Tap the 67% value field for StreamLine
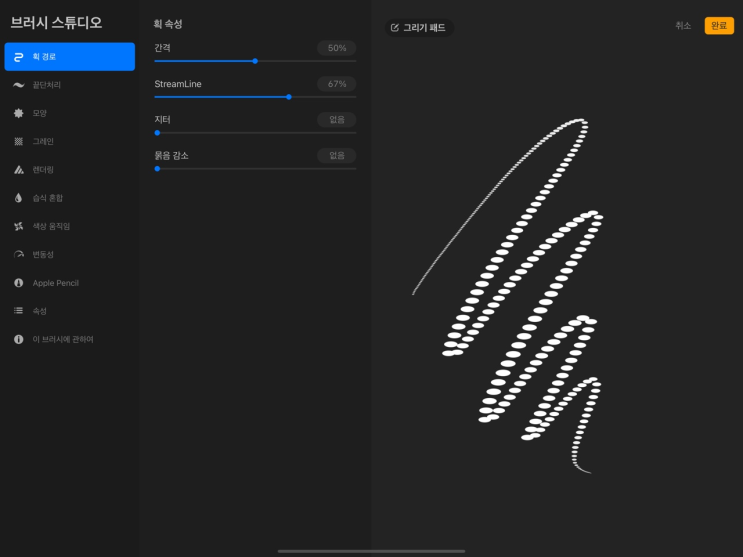This screenshot has height=557, width=743. 336,84
